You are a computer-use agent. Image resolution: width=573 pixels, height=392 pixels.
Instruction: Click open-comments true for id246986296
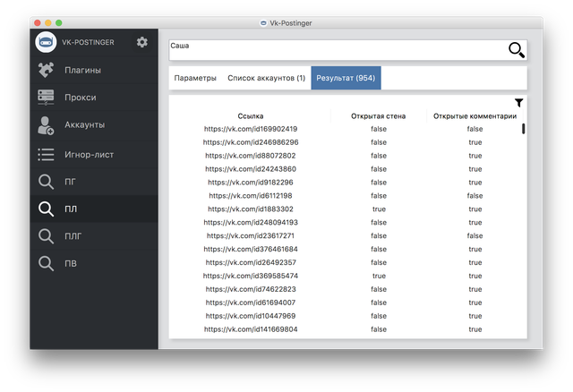475,142
